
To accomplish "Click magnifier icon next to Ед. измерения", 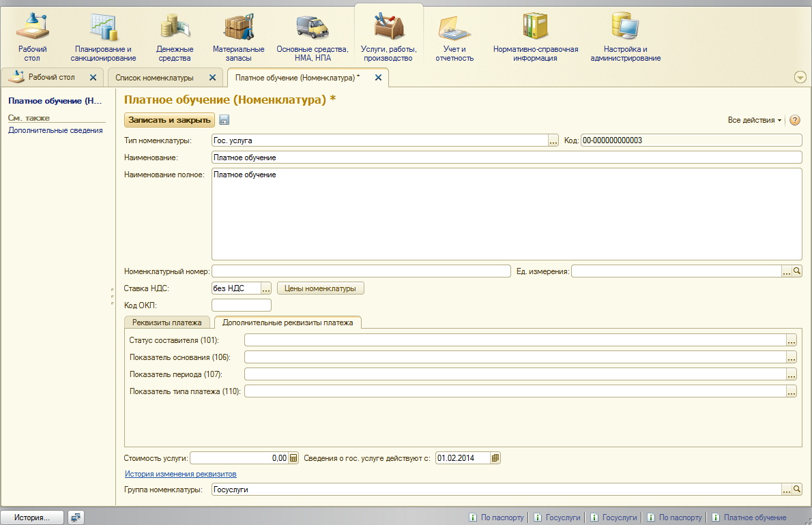I will pos(797,271).
